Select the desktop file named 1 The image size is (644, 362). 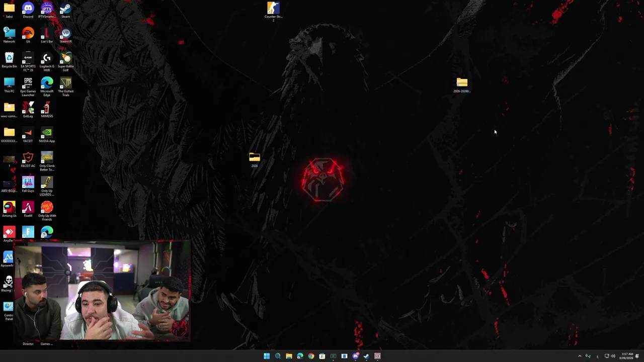point(9,160)
